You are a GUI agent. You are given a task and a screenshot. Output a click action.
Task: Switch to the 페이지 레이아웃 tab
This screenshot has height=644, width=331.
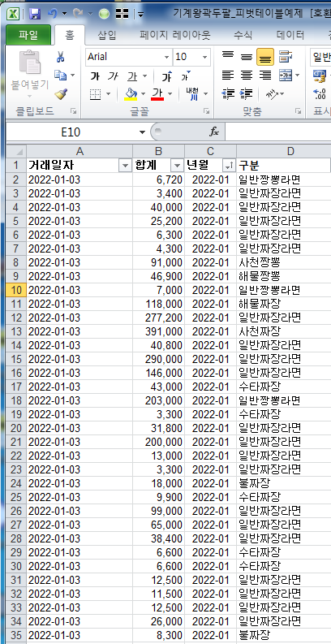175,35
